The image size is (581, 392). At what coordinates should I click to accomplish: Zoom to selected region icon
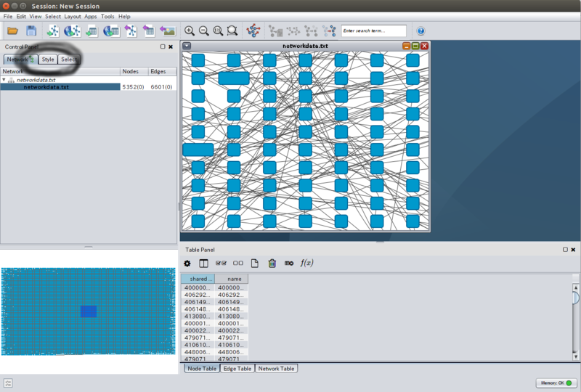point(232,30)
